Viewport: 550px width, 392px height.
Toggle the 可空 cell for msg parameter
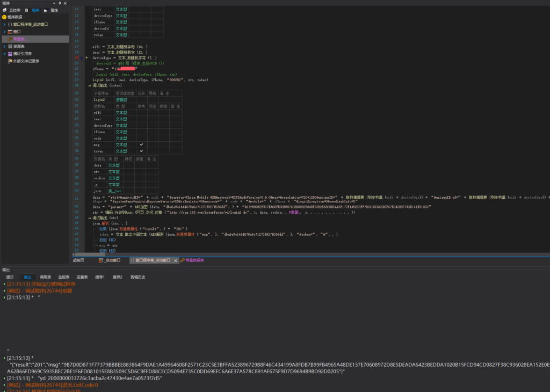pyautogui.click(x=153, y=145)
